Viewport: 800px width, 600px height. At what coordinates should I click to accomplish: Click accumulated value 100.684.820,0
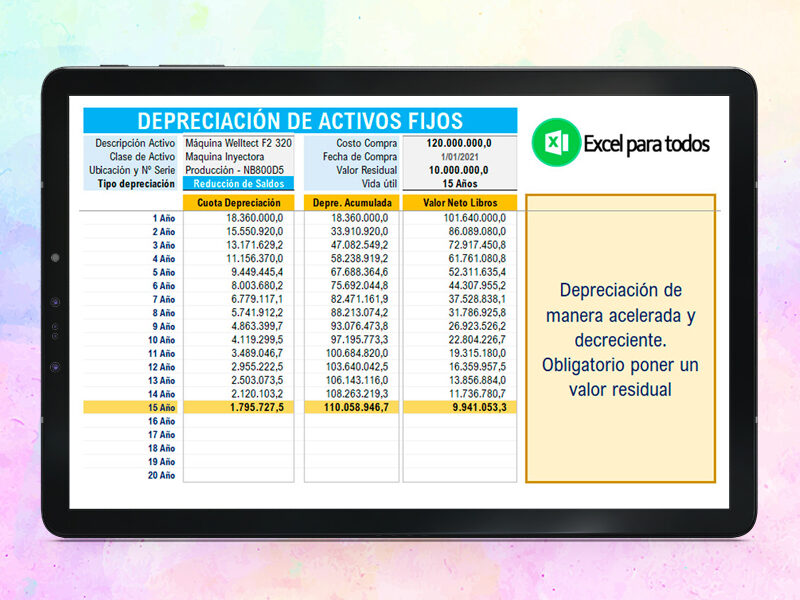357,354
